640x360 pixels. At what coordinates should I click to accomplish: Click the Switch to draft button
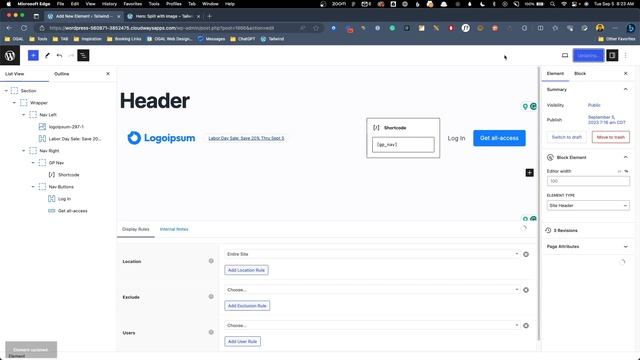tap(567, 137)
